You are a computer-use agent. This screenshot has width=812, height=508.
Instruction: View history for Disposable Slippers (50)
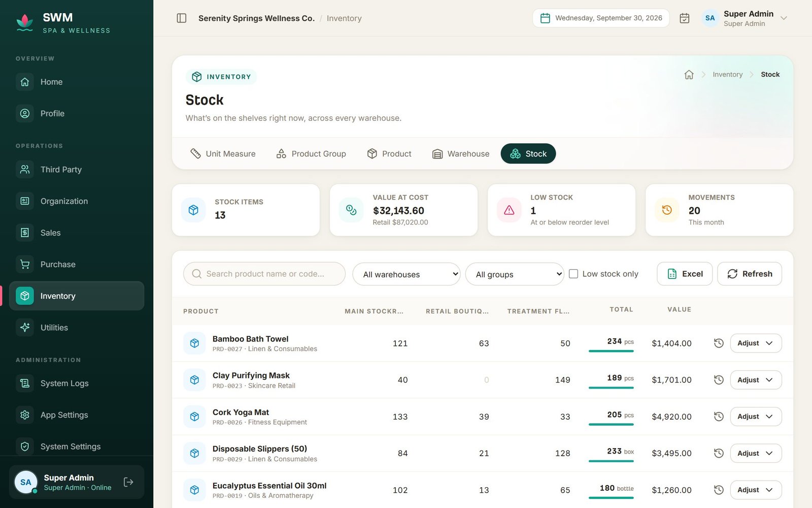(x=719, y=453)
